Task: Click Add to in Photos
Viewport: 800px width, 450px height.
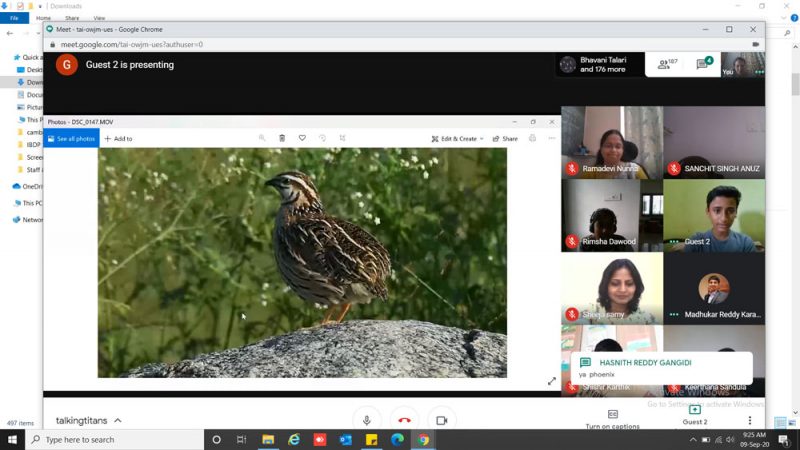Action: click(118, 138)
